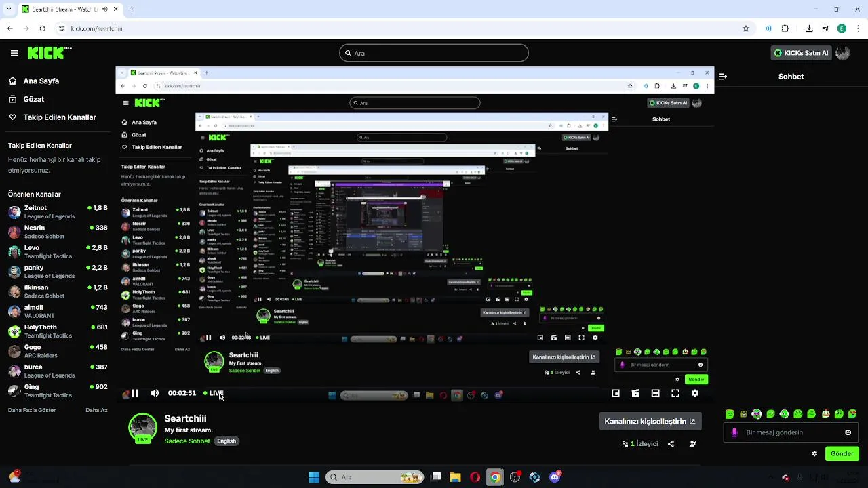Click the blue tab-audio icon in the Chrome toolbar
This screenshot has width=868, height=488.
click(768, 28)
